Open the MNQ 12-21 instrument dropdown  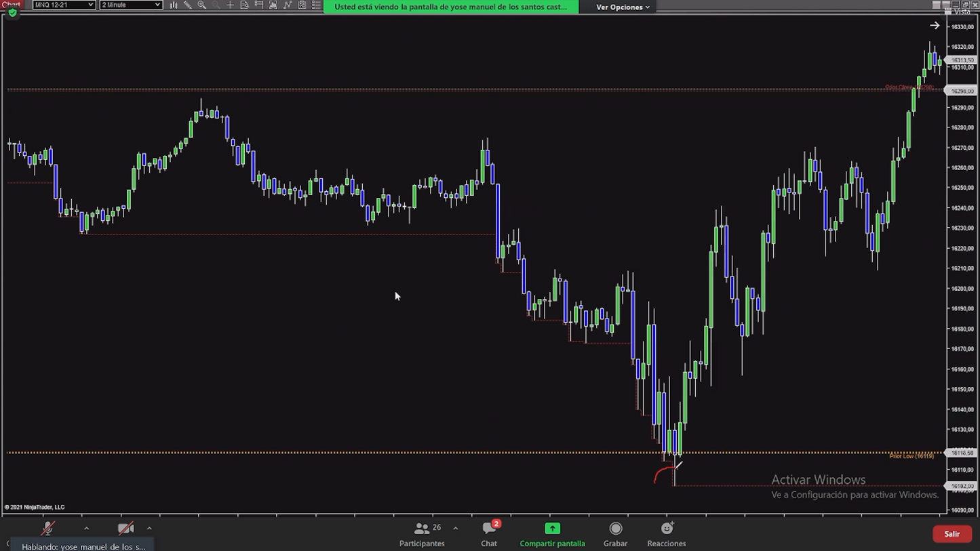click(64, 5)
